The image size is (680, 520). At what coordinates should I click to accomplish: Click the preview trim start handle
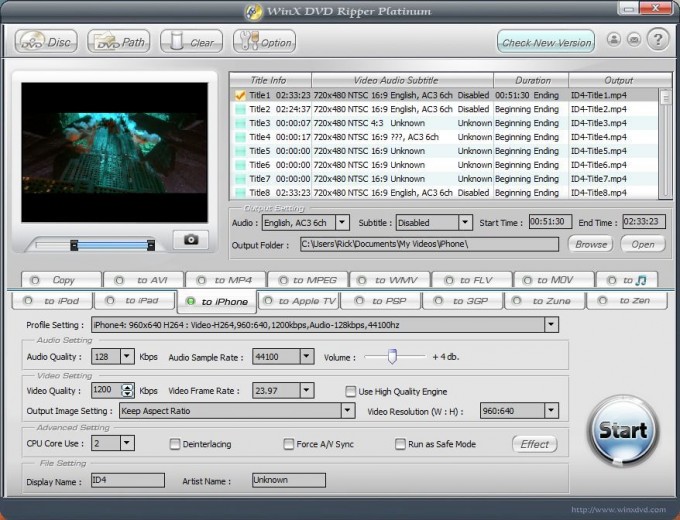74,245
